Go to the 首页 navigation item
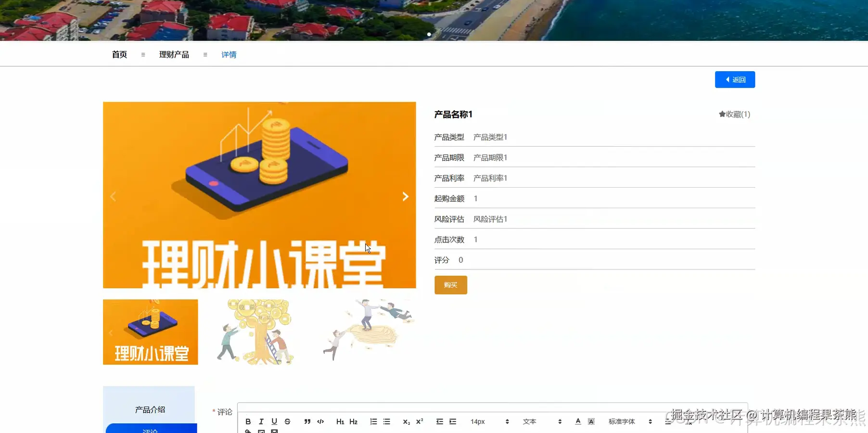This screenshot has height=433, width=868. pyautogui.click(x=119, y=54)
